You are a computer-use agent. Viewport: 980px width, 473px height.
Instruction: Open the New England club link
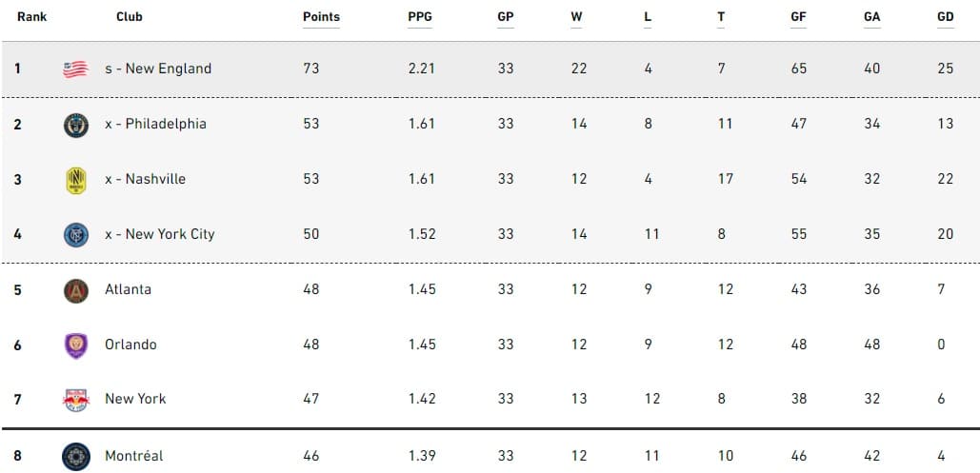[x=158, y=69]
